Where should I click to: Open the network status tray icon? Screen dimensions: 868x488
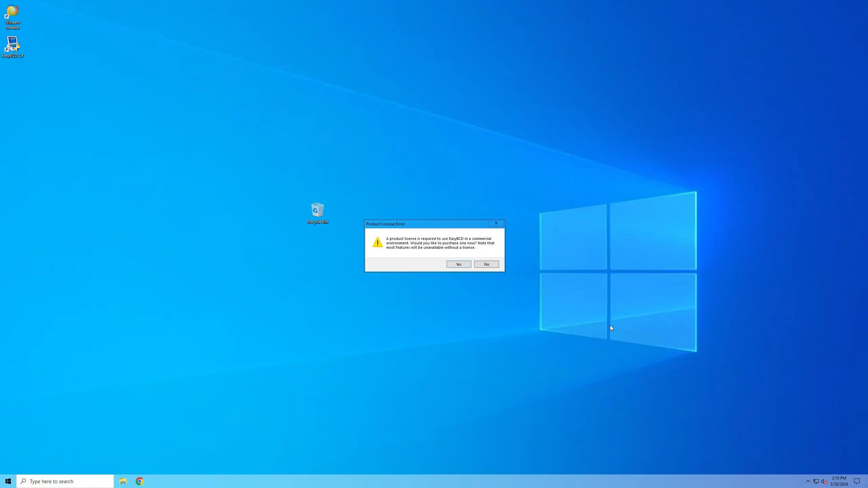816,481
